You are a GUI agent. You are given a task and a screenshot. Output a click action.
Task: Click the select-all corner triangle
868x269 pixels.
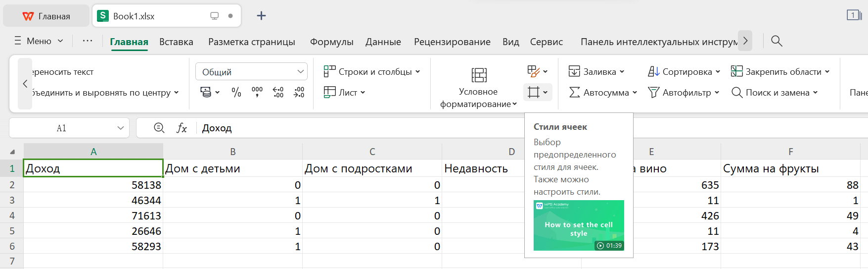12,152
